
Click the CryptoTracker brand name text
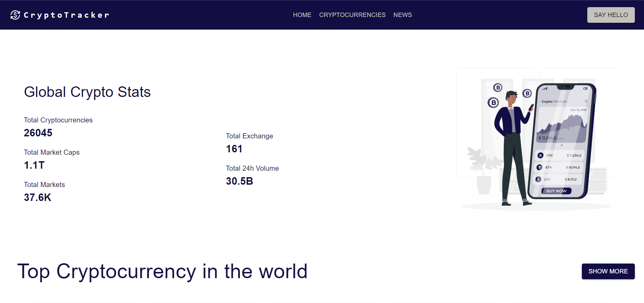coord(67,15)
